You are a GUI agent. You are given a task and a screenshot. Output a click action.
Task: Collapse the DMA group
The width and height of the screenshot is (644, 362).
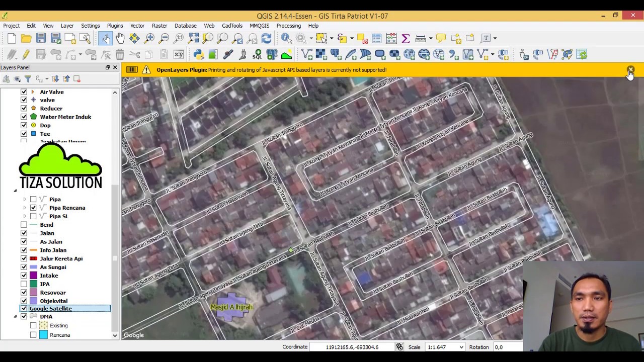coord(15,317)
